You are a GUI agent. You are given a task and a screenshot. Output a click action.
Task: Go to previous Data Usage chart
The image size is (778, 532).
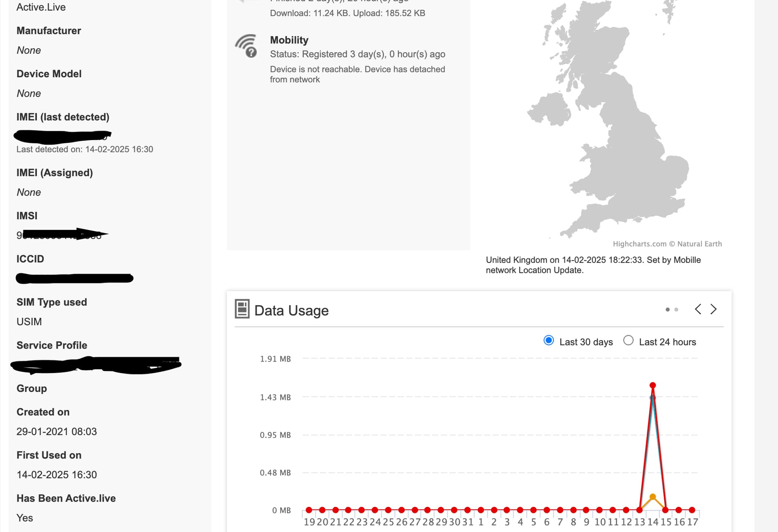698,309
